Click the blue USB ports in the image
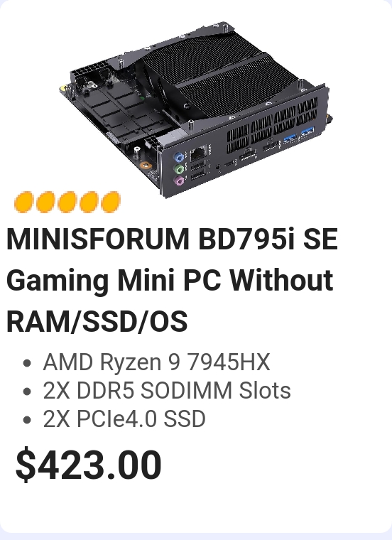 pos(298,135)
